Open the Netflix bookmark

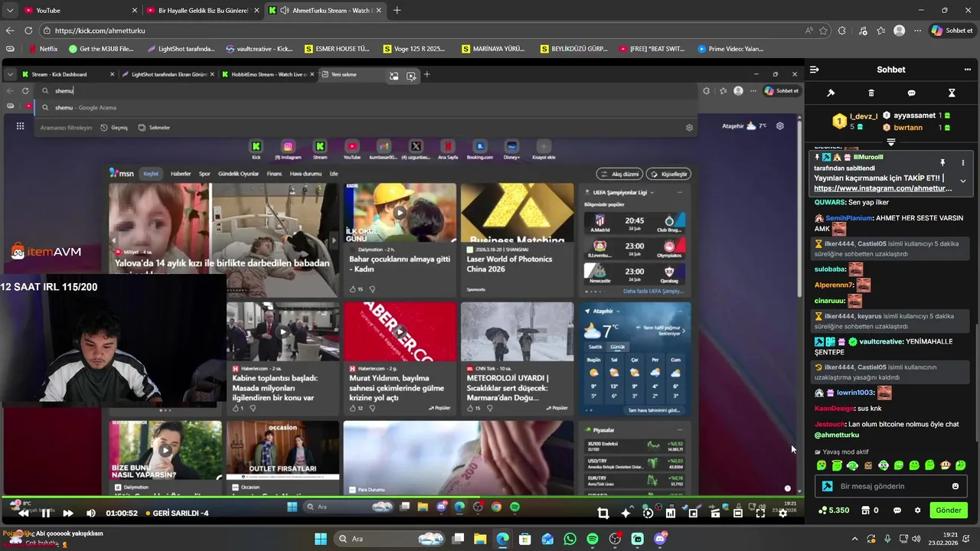43,49
